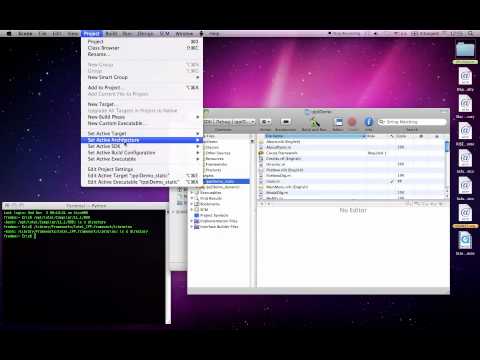The width and height of the screenshot is (480, 360).
Task: Open the folder icon on the desktop
Action: pyautogui.click(x=465, y=50)
